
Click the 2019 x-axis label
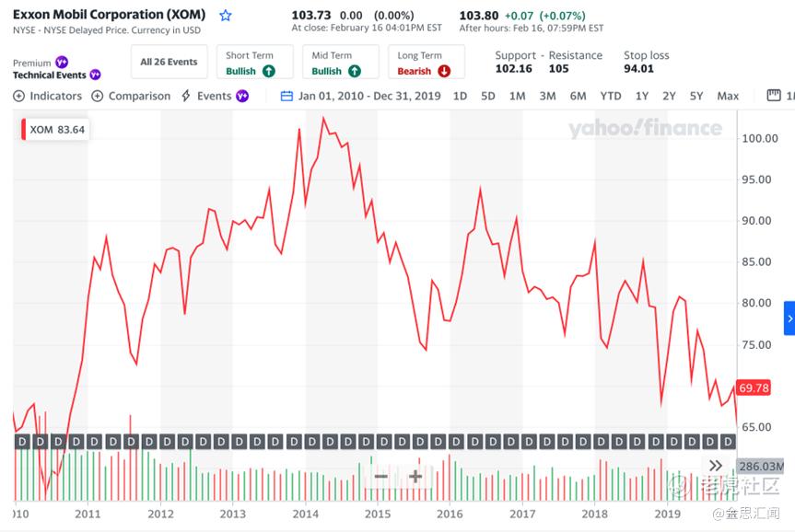667,515
